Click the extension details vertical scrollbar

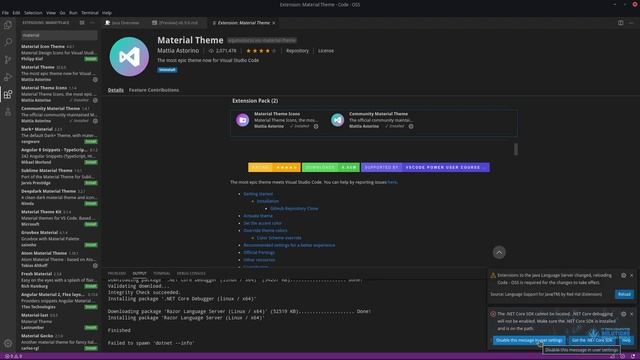tap(516, 149)
